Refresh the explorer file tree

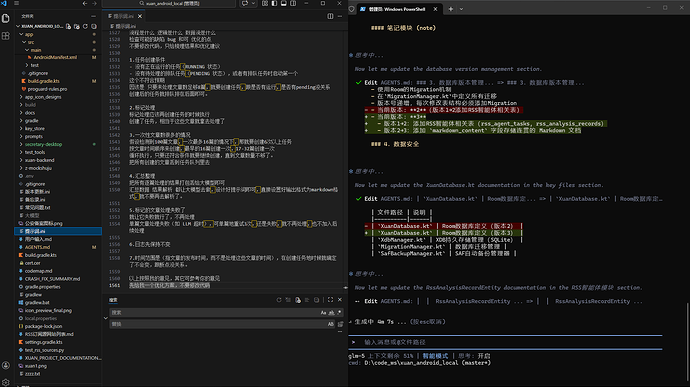tap(85, 26)
